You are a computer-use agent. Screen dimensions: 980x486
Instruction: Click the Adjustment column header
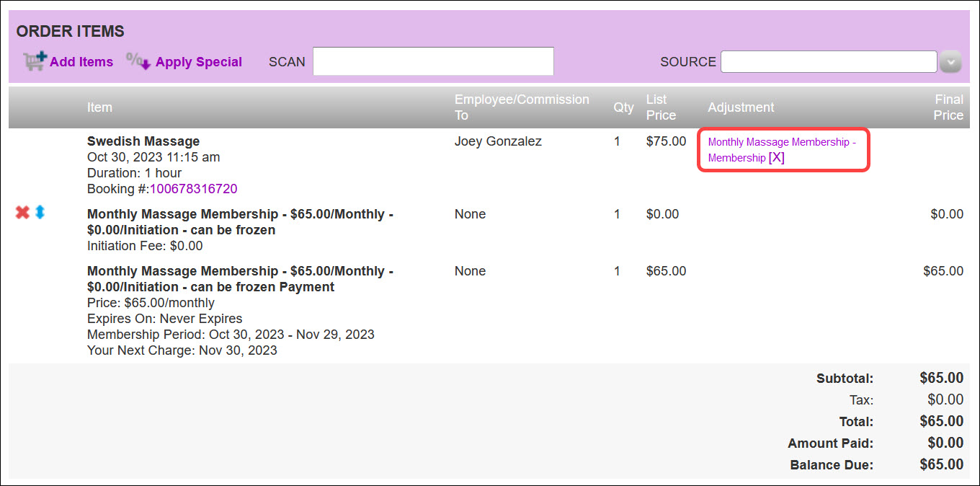[741, 107]
